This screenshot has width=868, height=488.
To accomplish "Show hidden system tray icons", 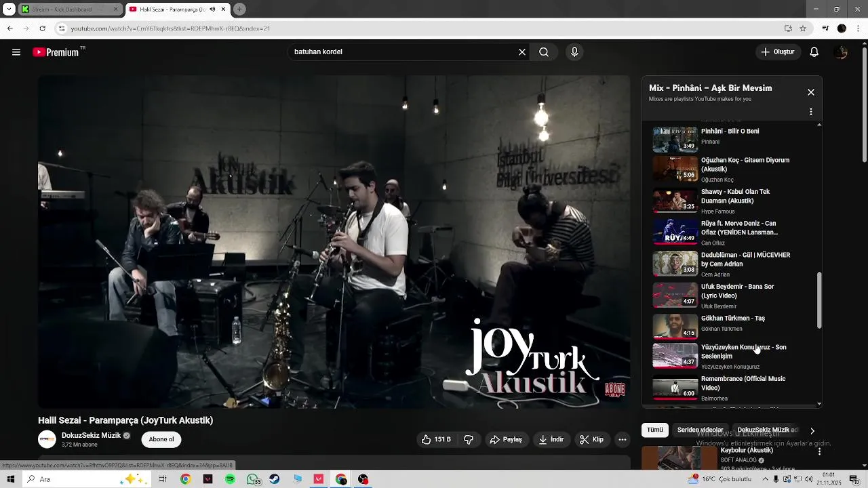I will tap(766, 479).
